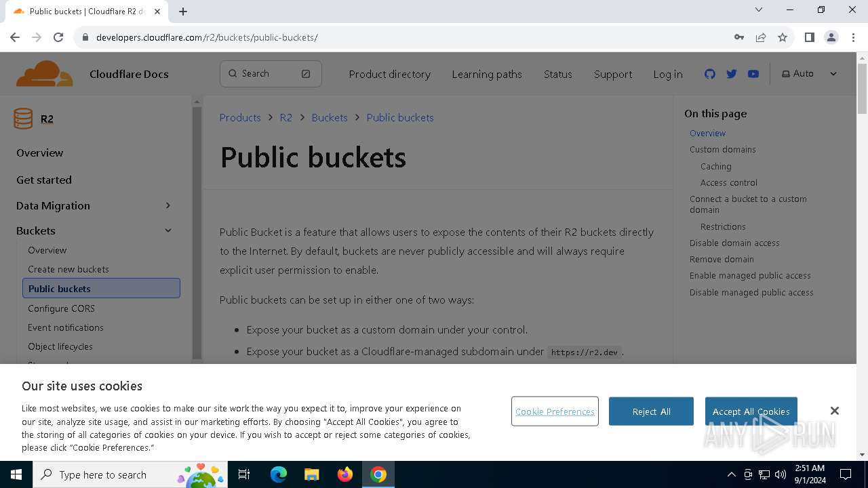868x488 pixels.
Task: Open the Status page link
Action: [558, 75]
